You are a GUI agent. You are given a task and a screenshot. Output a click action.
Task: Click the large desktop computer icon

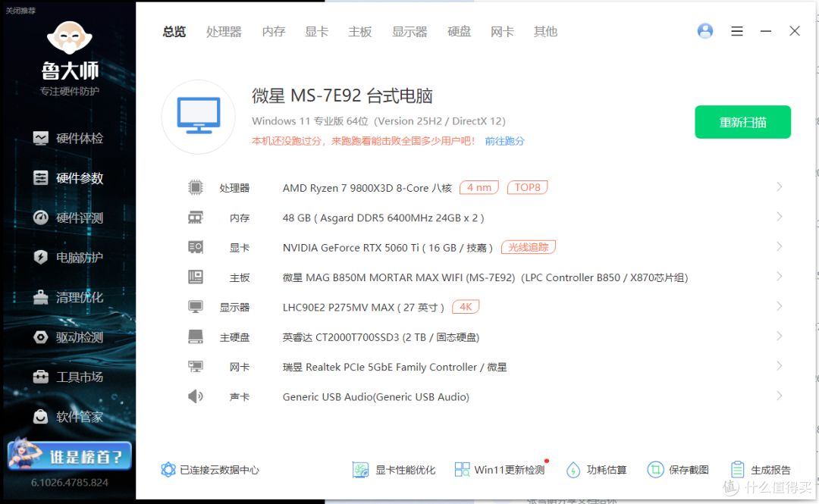tap(199, 117)
